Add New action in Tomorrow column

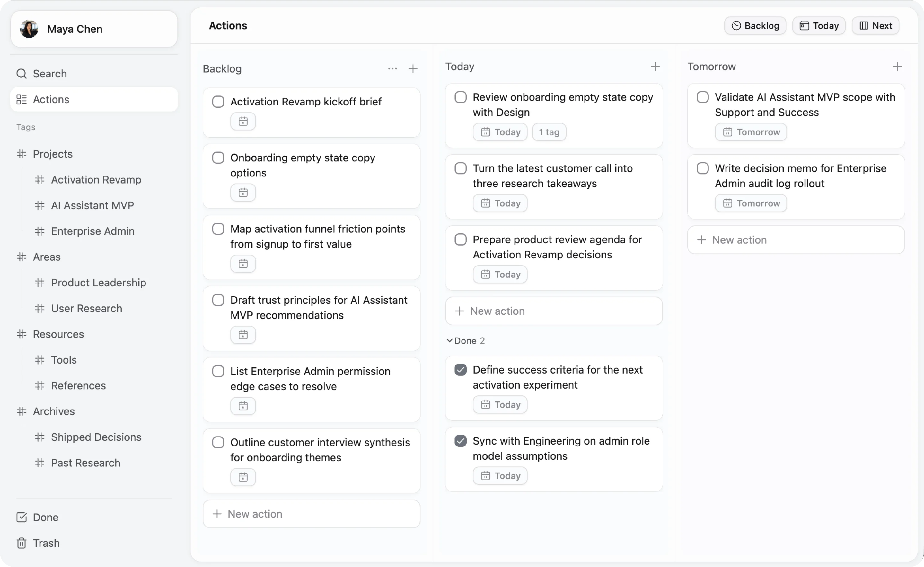(796, 240)
